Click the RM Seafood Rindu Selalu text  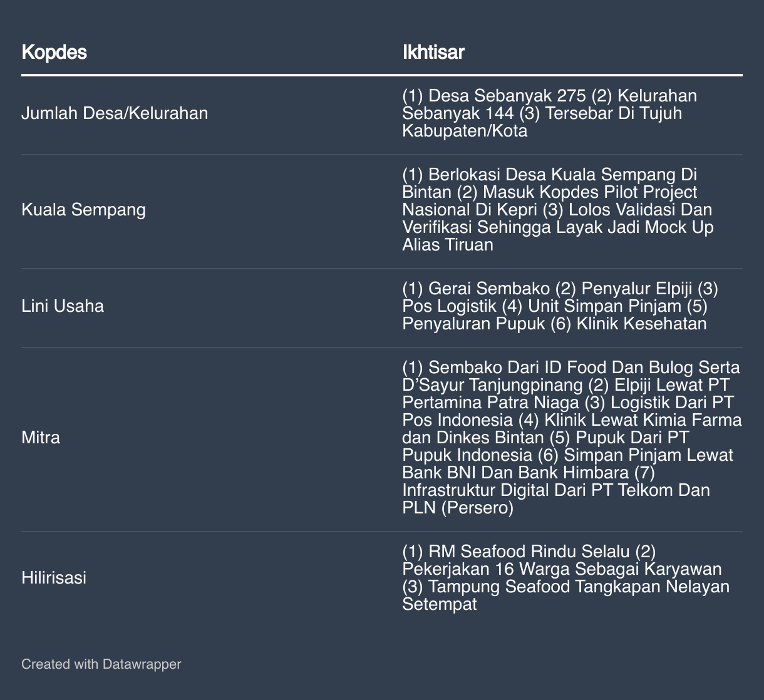pyautogui.click(x=529, y=552)
